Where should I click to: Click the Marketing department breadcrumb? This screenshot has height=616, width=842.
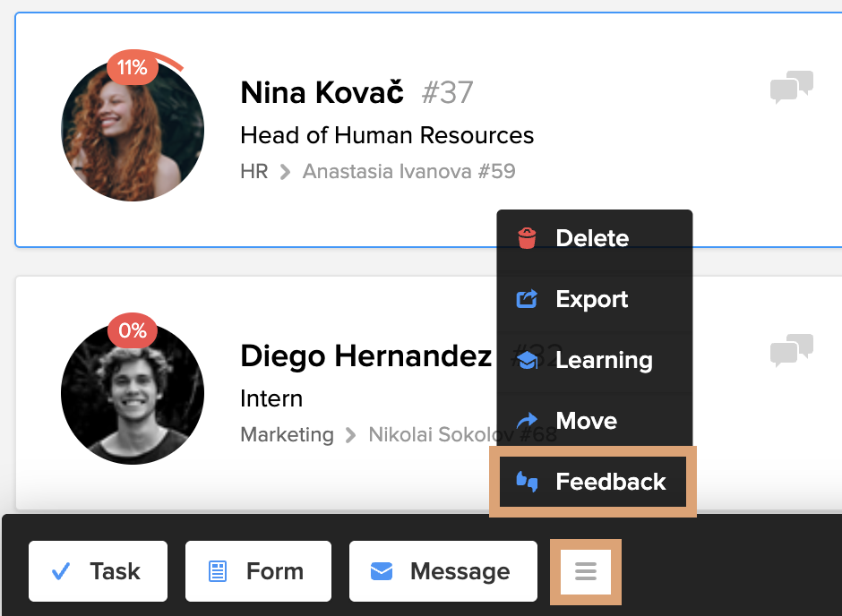[287, 435]
